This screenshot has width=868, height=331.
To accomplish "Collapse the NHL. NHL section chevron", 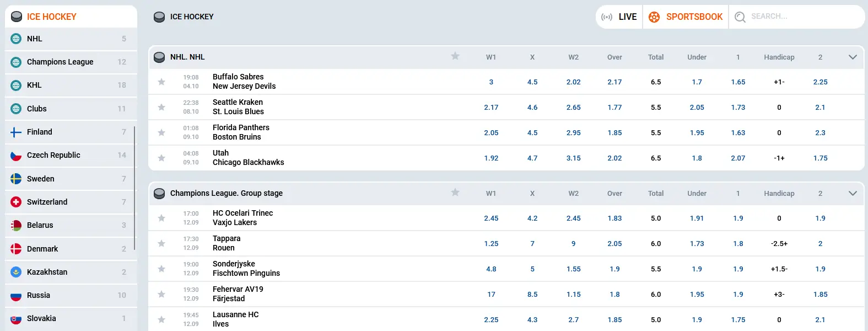I will tap(853, 57).
